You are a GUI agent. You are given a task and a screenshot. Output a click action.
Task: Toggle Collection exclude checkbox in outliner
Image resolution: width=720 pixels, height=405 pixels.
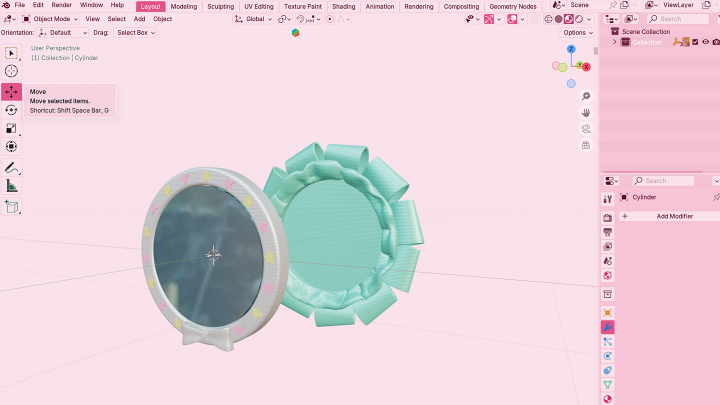[695, 42]
